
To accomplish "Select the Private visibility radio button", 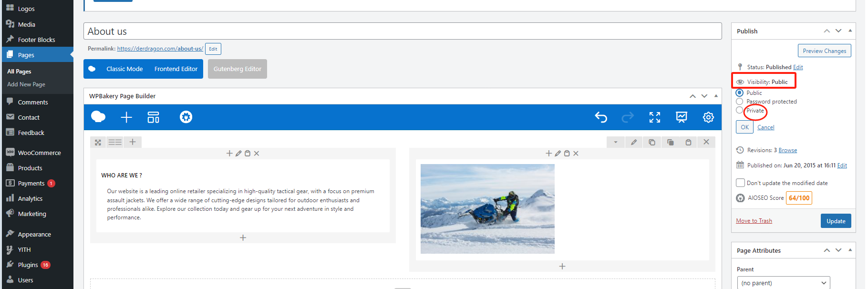I will click(x=740, y=111).
